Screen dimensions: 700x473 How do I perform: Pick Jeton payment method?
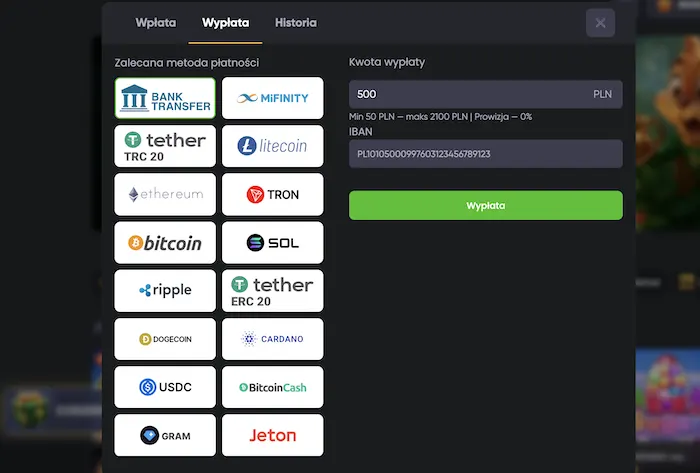272,436
